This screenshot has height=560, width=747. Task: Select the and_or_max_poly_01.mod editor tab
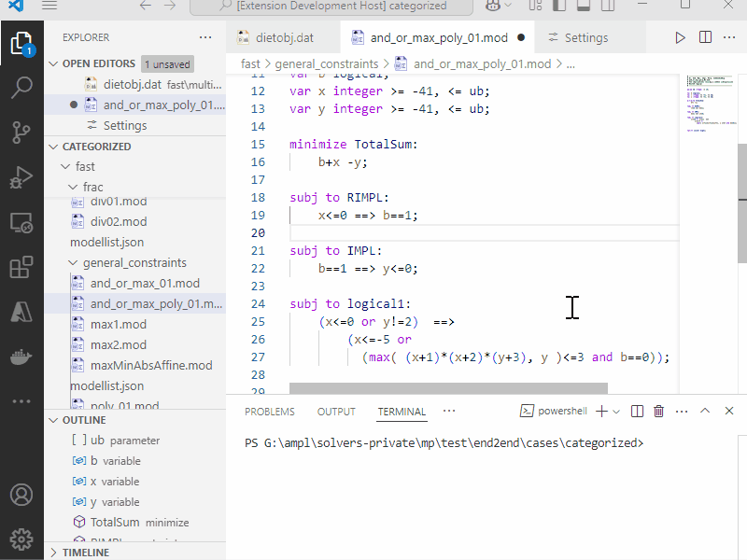438,37
